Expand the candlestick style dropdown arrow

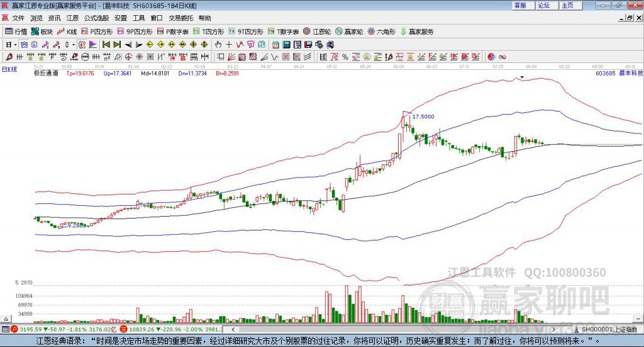[x=74, y=45]
